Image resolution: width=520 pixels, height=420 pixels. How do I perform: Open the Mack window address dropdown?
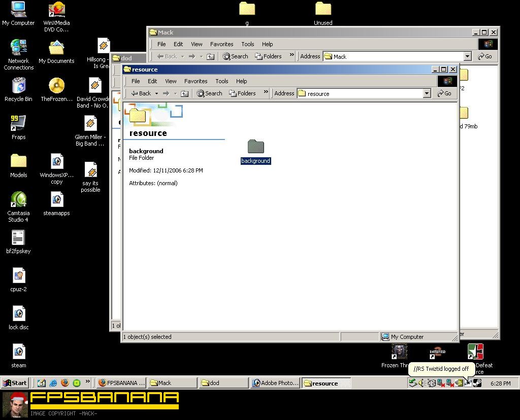467,56
